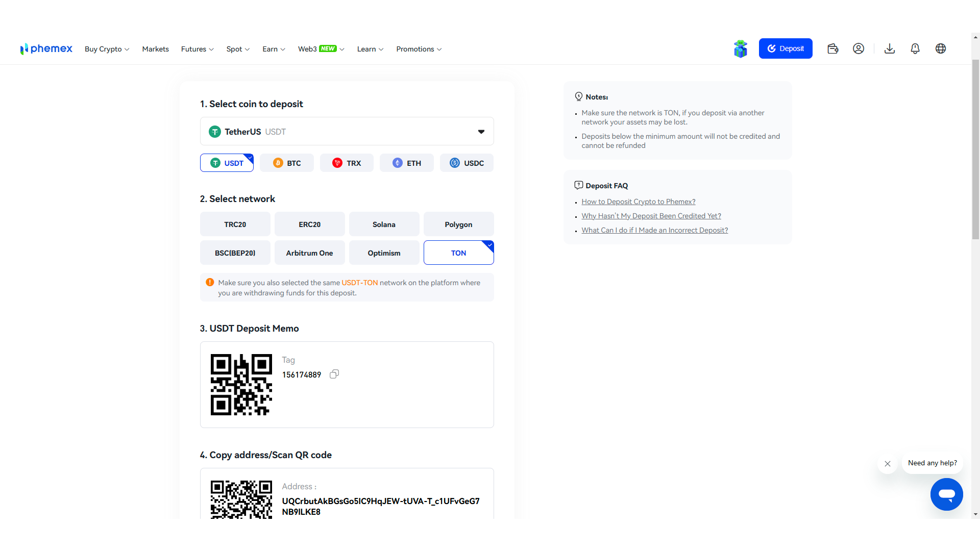The height and width of the screenshot is (551, 980).
Task: Click the download app icon
Action: pos(890,48)
